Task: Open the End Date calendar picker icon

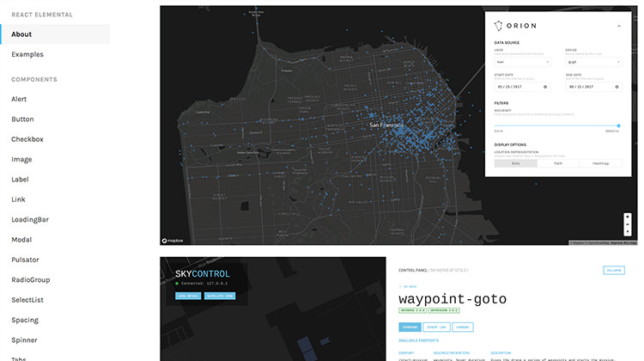Action: coord(618,86)
